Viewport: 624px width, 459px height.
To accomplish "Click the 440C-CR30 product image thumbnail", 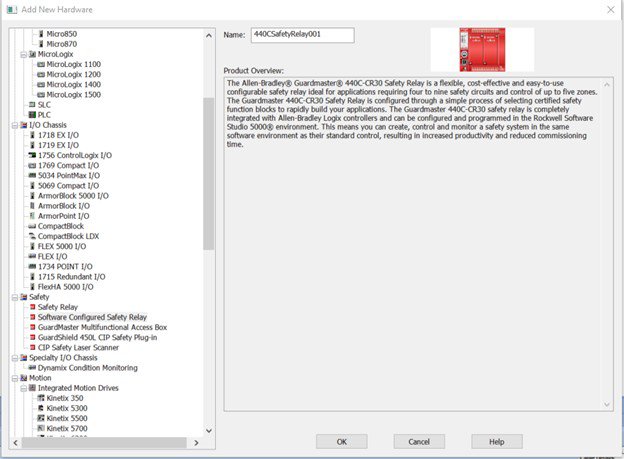I will pyautogui.click(x=482, y=50).
